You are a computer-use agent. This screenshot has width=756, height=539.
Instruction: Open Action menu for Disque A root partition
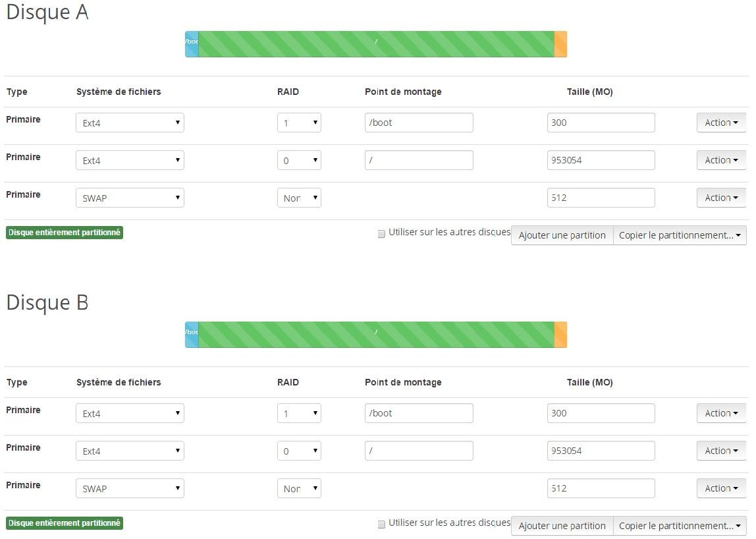point(721,160)
